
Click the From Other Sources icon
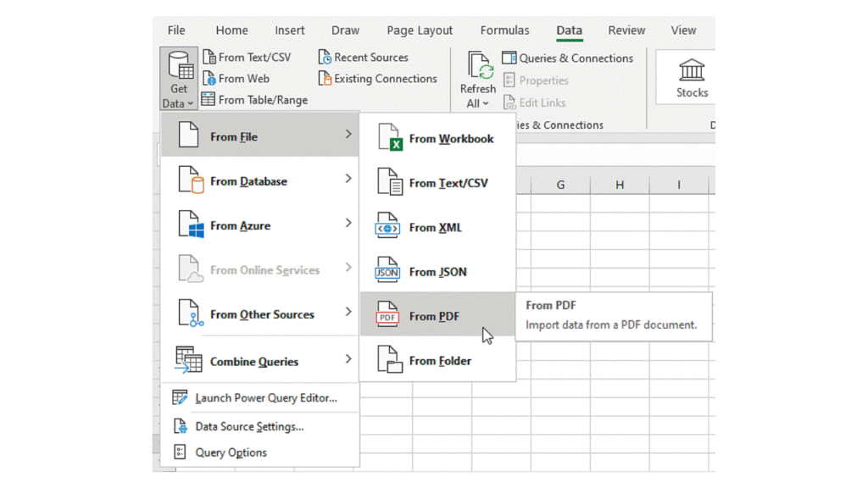[x=191, y=313]
